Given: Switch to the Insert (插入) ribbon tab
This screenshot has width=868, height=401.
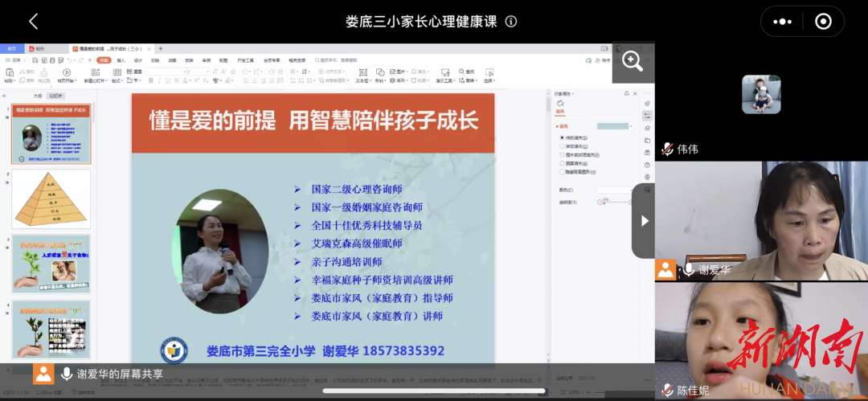Looking at the screenshot, I should coord(121,59).
